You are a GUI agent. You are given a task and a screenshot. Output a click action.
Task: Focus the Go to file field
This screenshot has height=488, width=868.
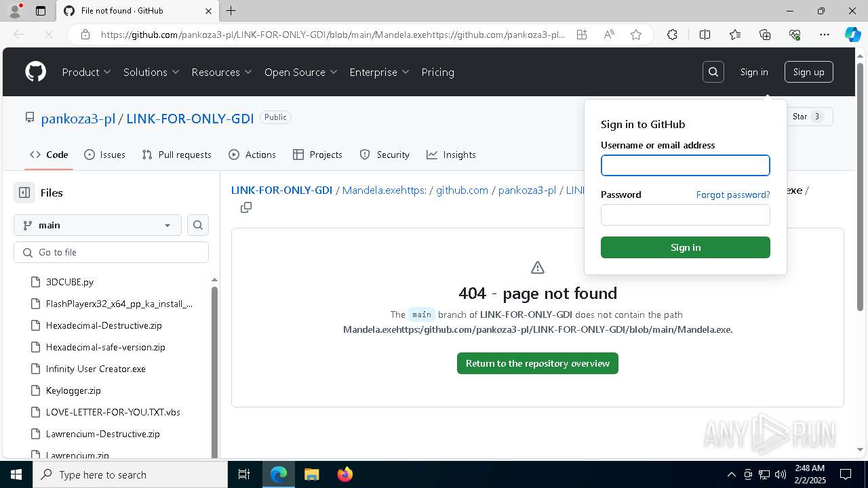click(x=111, y=252)
